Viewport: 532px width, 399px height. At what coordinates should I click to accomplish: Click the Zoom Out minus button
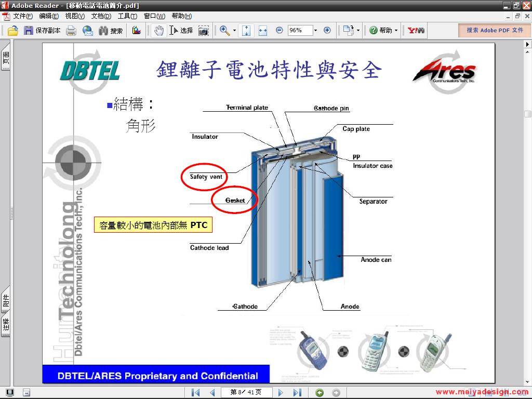coord(279,31)
